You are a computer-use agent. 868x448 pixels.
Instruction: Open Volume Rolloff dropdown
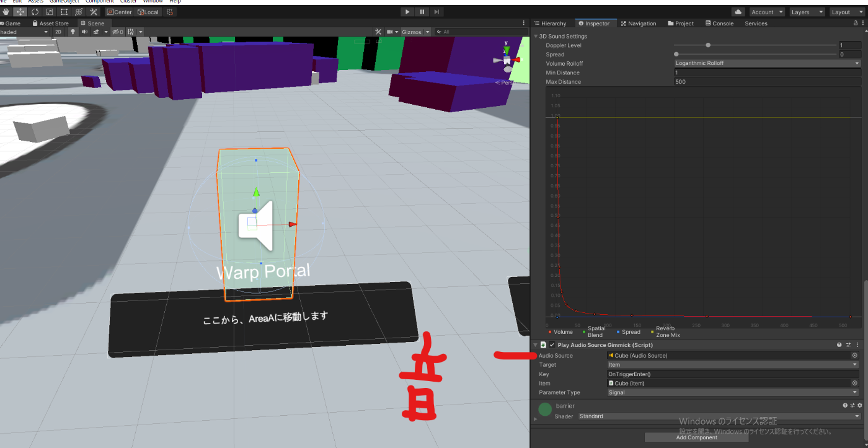point(768,63)
